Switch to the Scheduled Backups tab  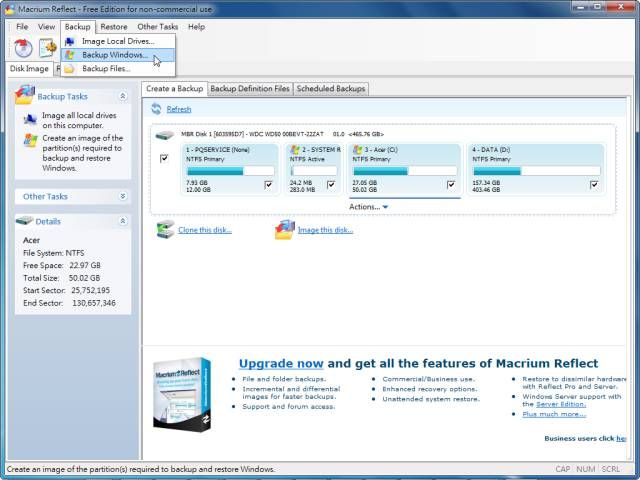331,89
